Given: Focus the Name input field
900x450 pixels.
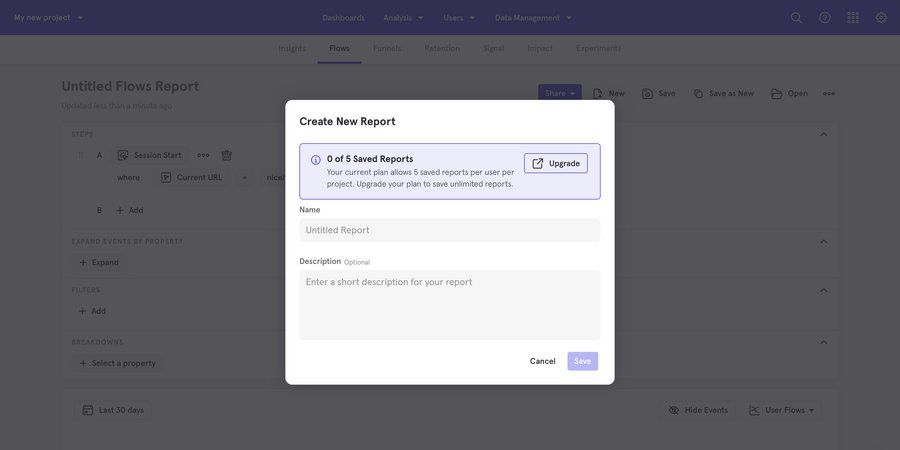Looking at the screenshot, I should 449,230.
